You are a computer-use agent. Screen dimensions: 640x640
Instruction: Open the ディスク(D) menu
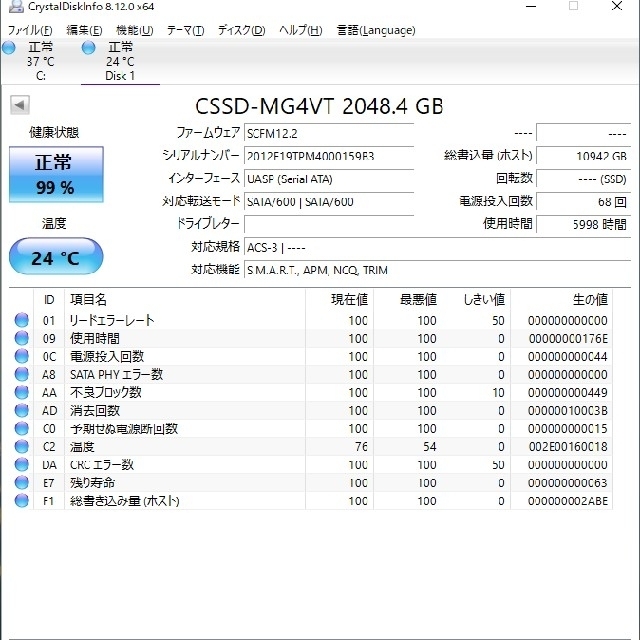pyautogui.click(x=242, y=30)
